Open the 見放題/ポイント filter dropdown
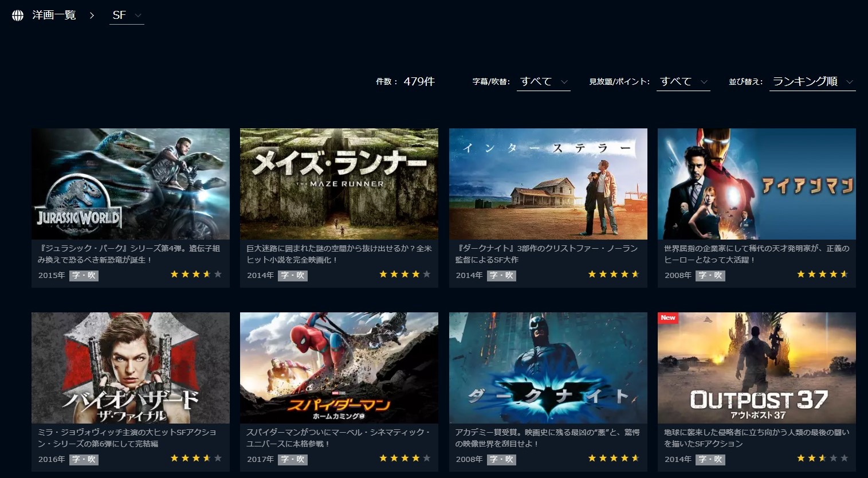Screen dimensions: 868x478 [684, 81]
